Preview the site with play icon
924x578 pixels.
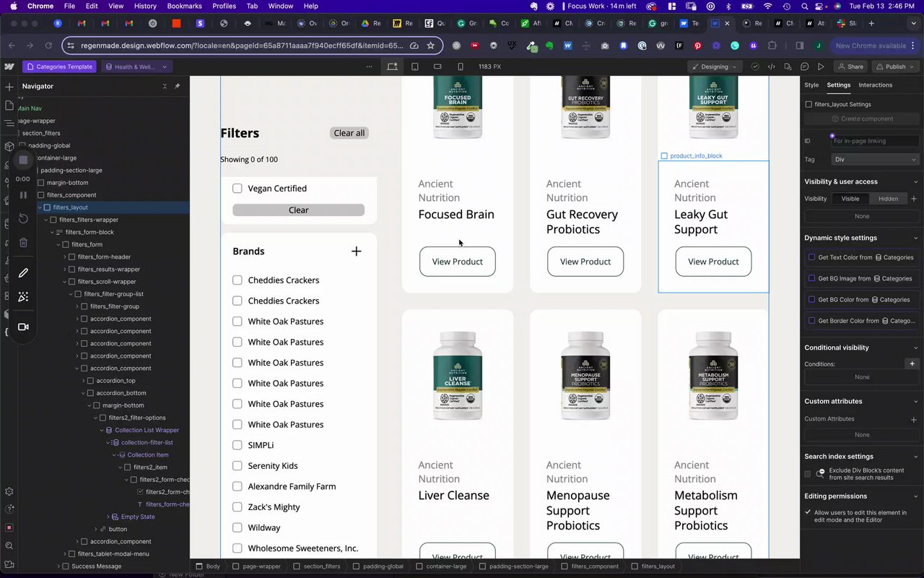821,66
